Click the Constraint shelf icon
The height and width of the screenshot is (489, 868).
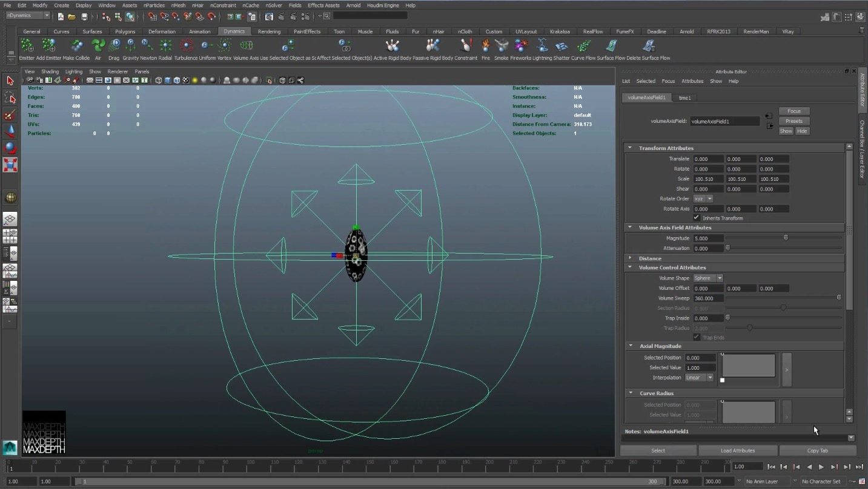[x=466, y=45]
